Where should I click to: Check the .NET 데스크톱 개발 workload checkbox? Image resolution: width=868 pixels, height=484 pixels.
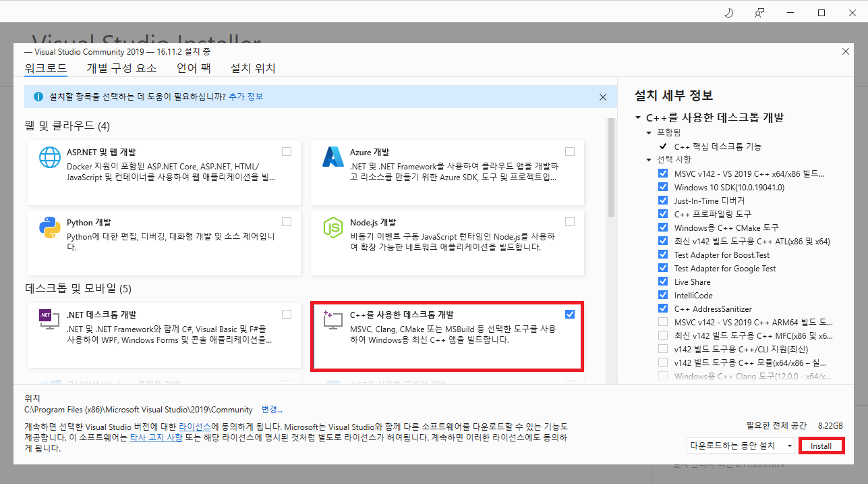pyautogui.click(x=287, y=314)
